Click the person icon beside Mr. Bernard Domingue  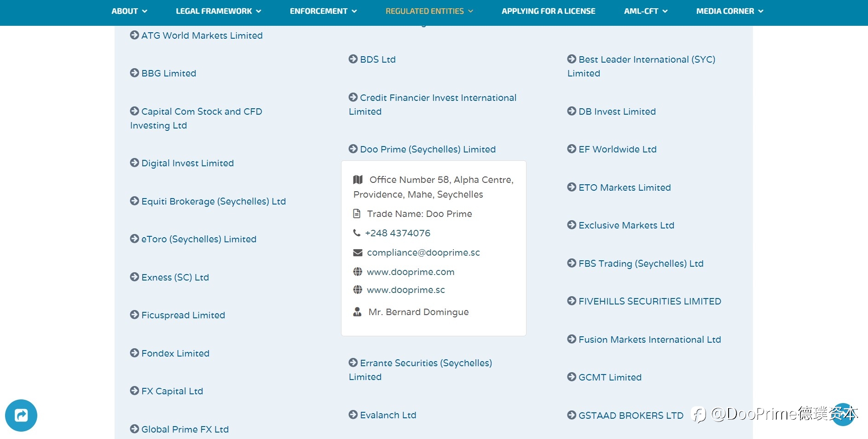coord(357,312)
